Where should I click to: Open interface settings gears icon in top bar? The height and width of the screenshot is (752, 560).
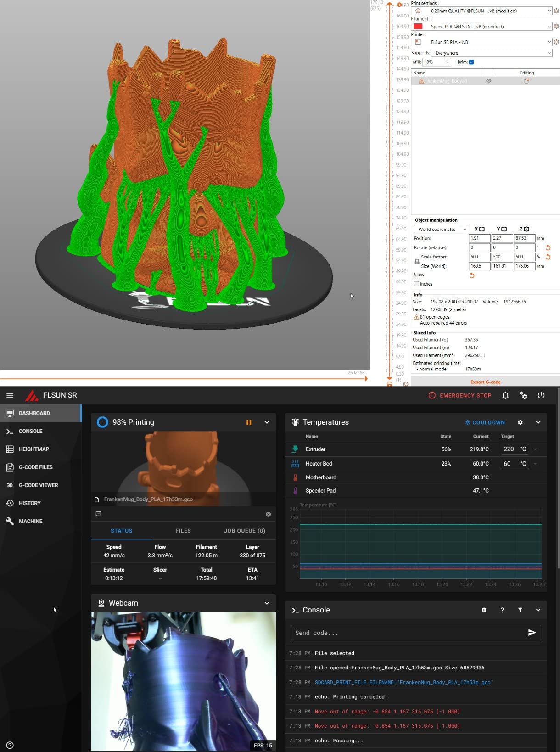[x=523, y=395]
